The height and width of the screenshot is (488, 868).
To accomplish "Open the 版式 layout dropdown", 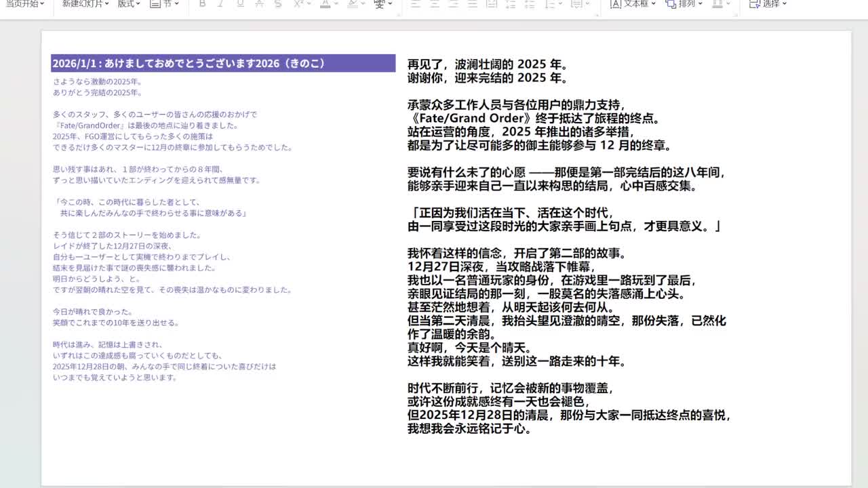I will 129,3.
